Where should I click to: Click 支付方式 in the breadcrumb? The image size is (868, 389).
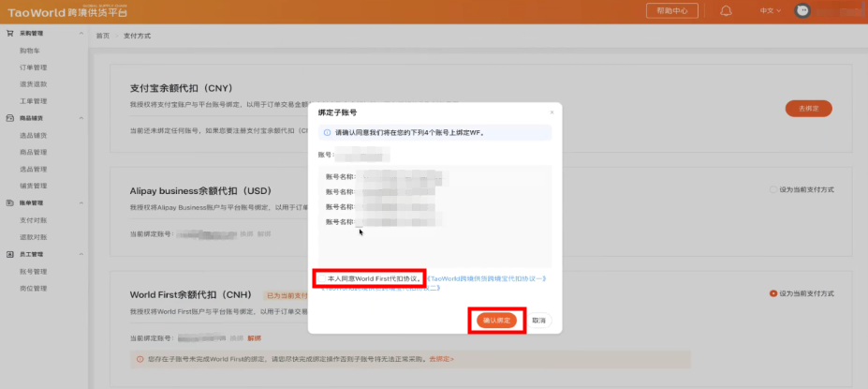tap(138, 36)
